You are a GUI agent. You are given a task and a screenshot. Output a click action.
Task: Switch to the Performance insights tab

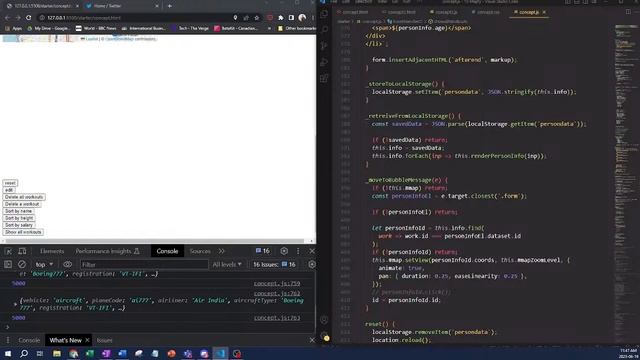coord(107,251)
